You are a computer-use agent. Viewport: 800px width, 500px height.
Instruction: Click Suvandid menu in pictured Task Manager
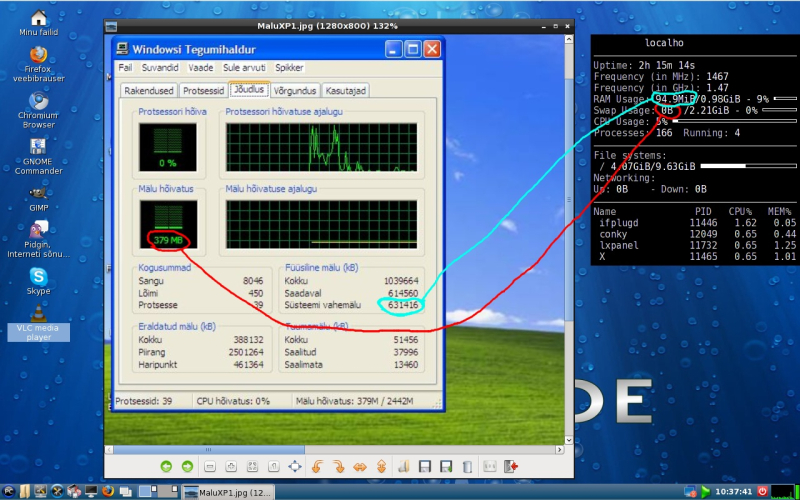pos(160,67)
